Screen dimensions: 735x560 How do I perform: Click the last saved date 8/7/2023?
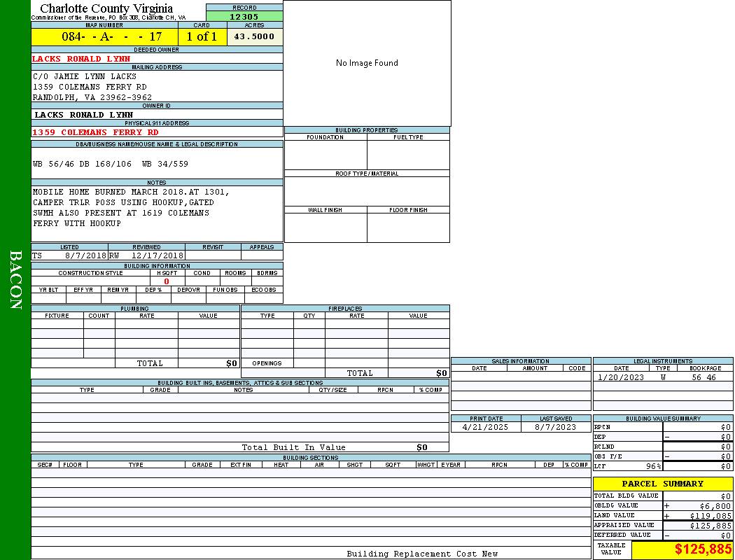(x=555, y=427)
